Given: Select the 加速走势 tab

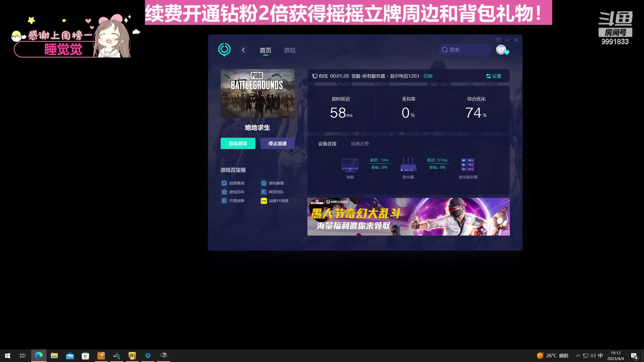Looking at the screenshot, I should coord(360,144).
